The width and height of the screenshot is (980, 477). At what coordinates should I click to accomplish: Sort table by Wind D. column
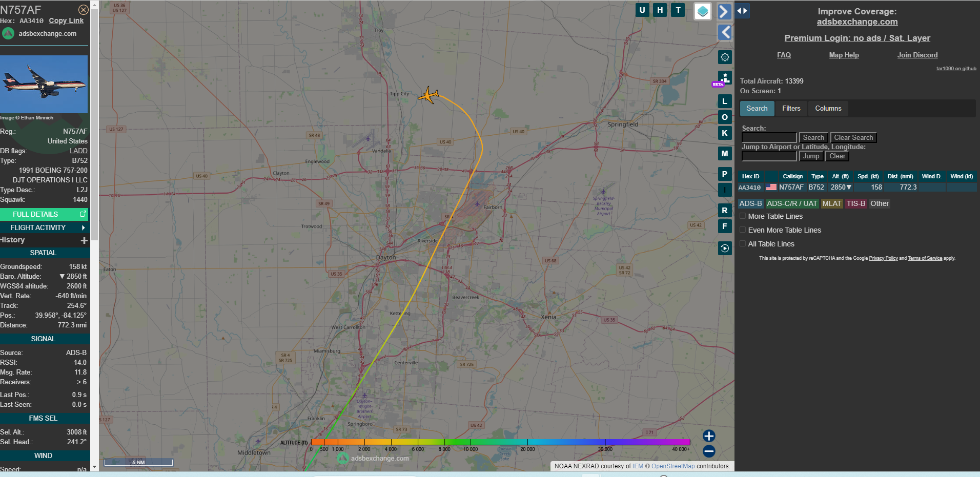(931, 176)
